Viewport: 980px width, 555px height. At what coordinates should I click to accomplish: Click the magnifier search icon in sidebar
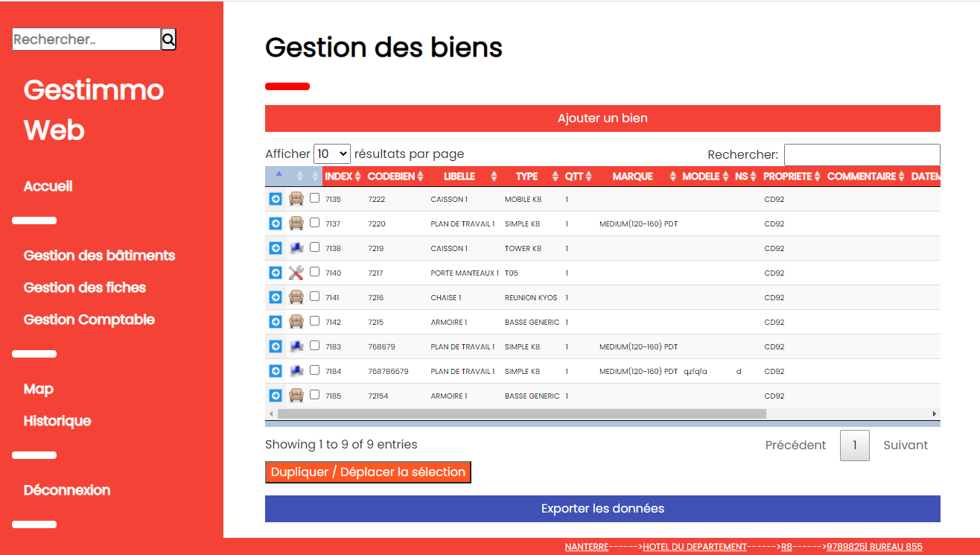168,39
